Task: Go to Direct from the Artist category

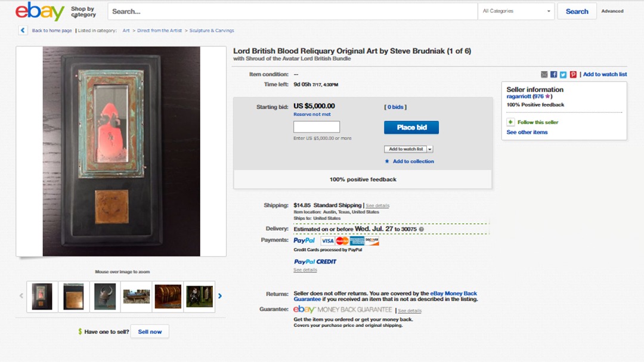Action: tap(159, 30)
